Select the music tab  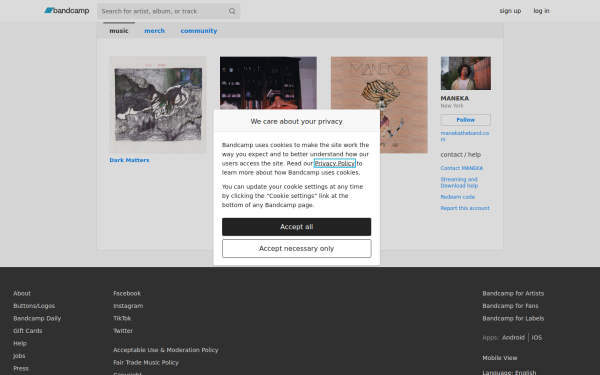[x=119, y=31]
